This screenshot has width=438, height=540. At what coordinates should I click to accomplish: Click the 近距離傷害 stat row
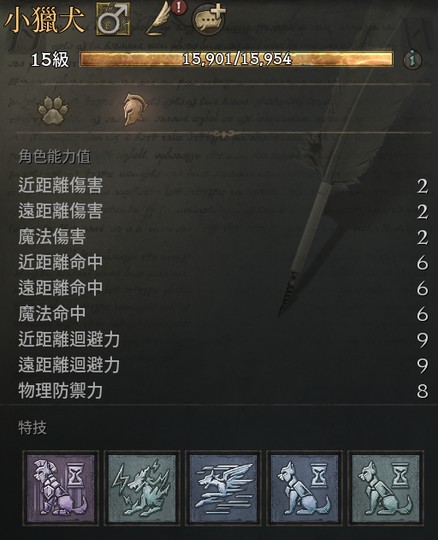(223, 186)
